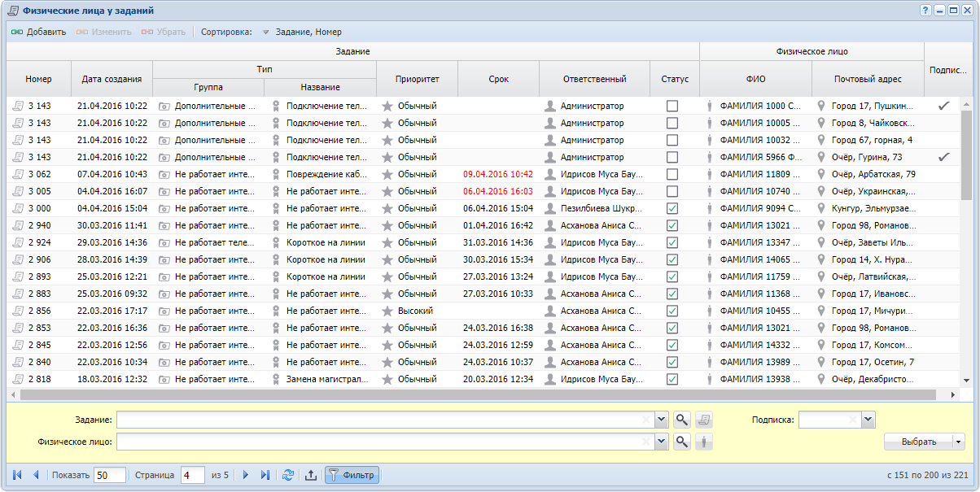Image resolution: width=980 pixels, height=492 pixels.
Task: Click the Приоритет column header
Action: tap(417, 79)
